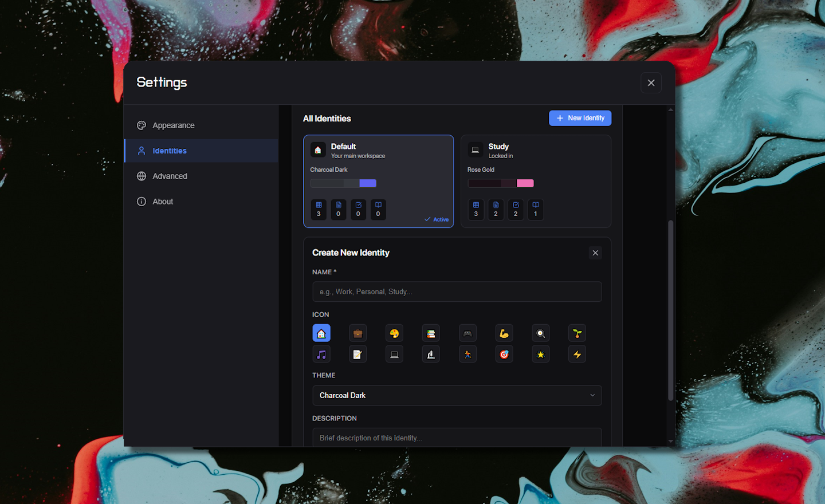Pick the stack of books icon
Screen dimensions: 825x504
pos(431,333)
